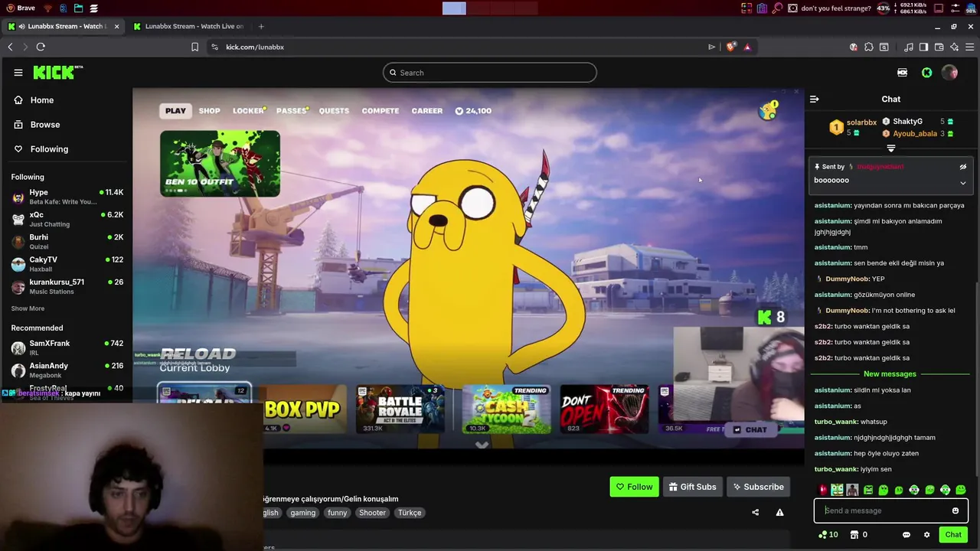Open chat settings gear

pyautogui.click(x=927, y=535)
